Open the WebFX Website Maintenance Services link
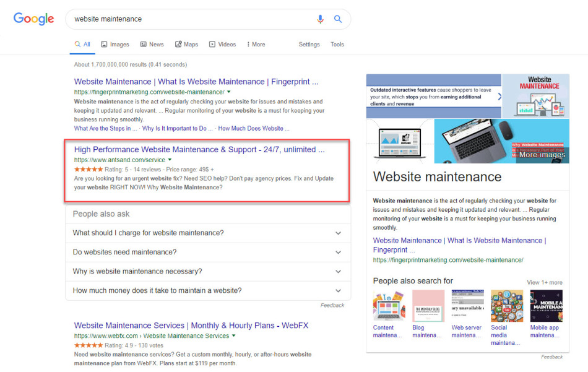This screenshot has width=588, height=372. (191, 326)
